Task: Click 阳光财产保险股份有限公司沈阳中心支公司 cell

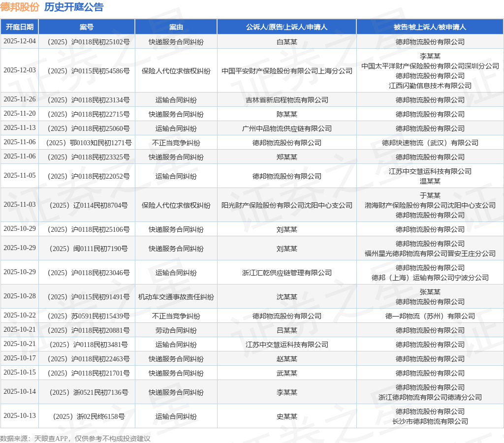Action: (x=287, y=205)
